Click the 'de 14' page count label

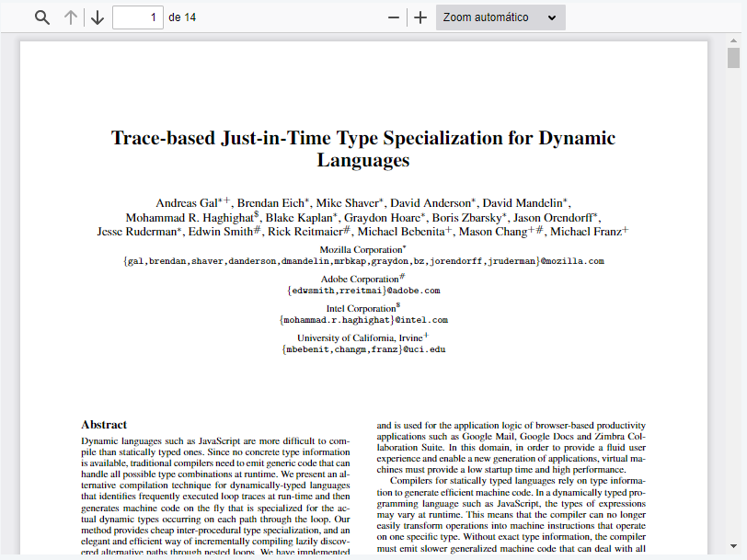(x=182, y=17)
